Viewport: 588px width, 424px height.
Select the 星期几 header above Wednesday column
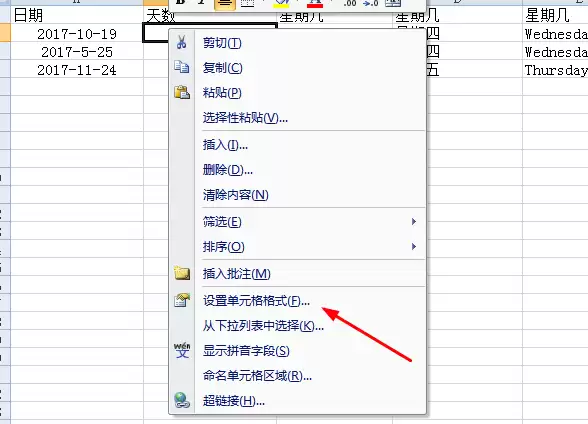pos(555,15)
